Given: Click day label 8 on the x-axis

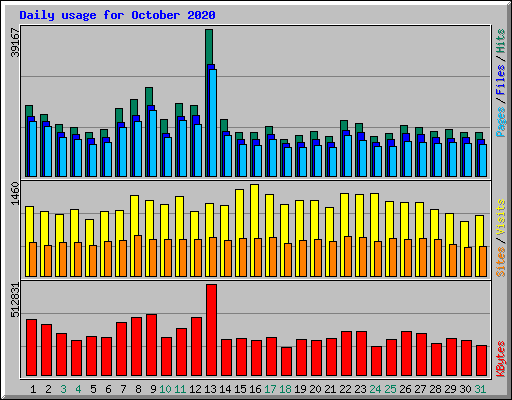Looking at the screenshot, I should tap(138, 389).
